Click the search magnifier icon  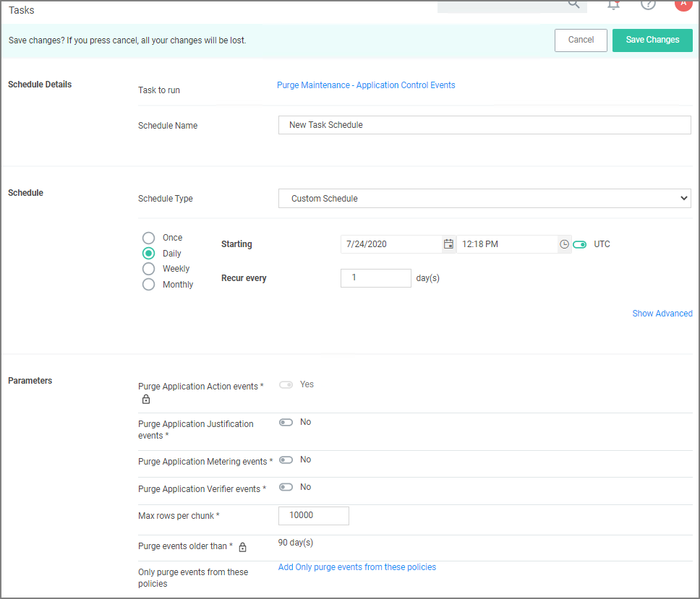tap(573, 4)
